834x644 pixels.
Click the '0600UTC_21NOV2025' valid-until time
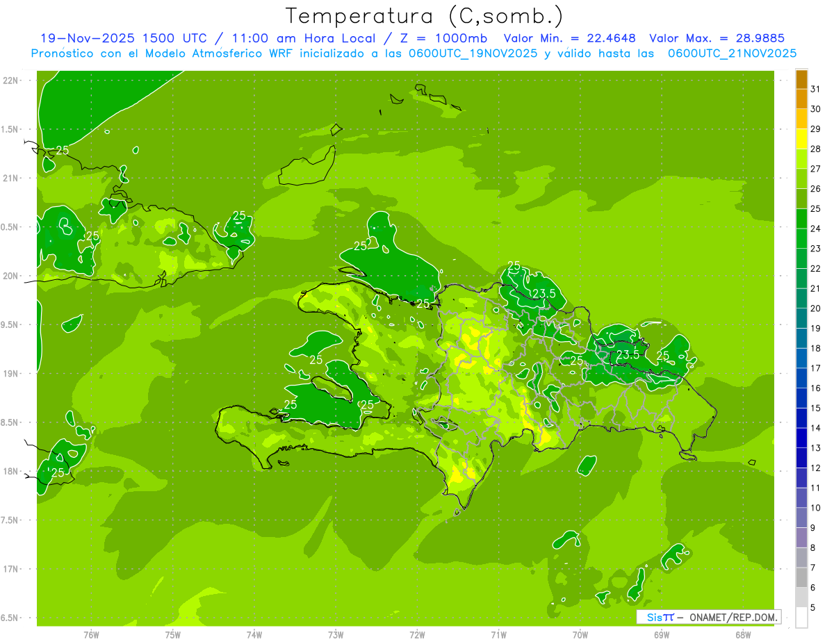731,53
